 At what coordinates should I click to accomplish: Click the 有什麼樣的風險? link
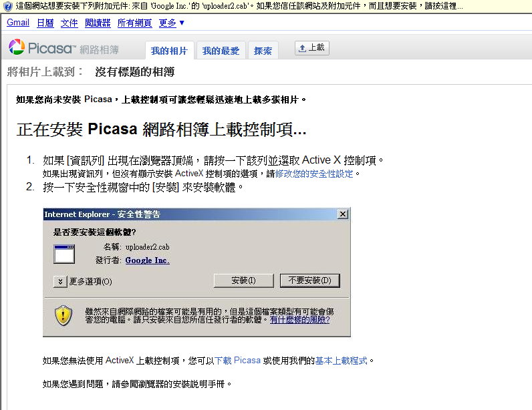click(x=299, y=320)
